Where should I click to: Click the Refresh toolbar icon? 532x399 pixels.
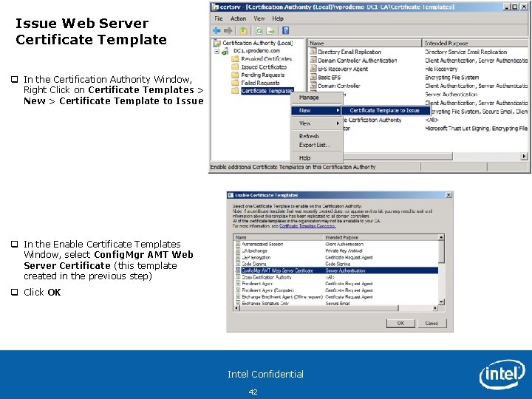(x=259, y=31)
